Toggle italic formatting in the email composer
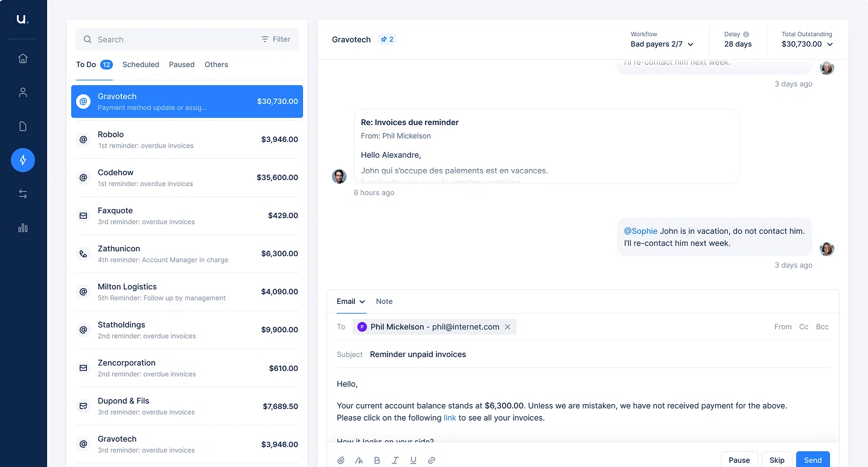The height and width of the screenshot is (467, 868). click(395, 460)
